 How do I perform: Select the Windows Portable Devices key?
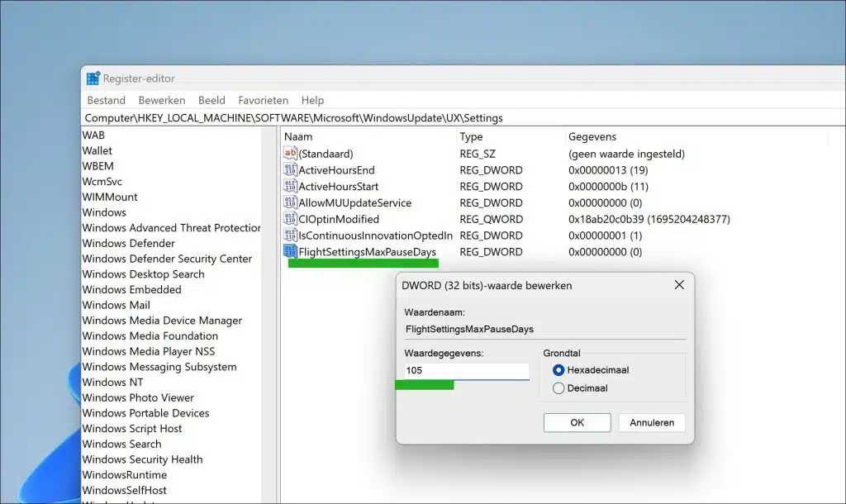145,413
